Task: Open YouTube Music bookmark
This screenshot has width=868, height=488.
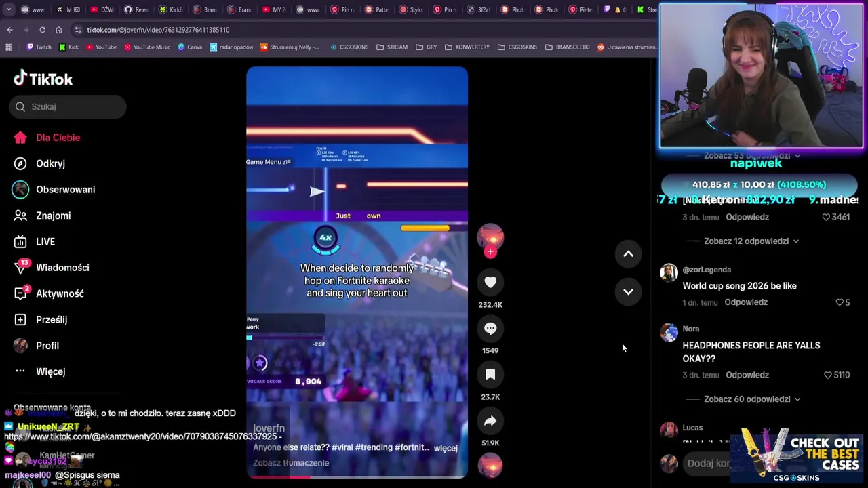Action: pos(146,47)
